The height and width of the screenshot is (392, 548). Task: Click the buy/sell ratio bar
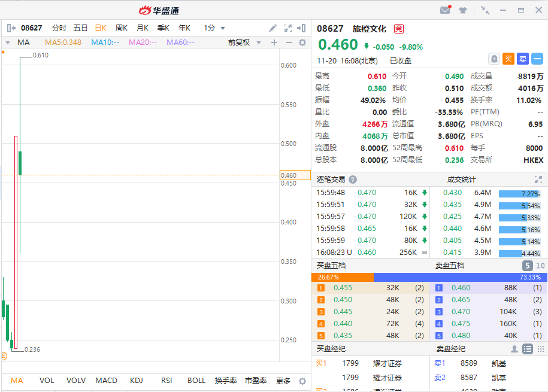(x=428, y=277)
